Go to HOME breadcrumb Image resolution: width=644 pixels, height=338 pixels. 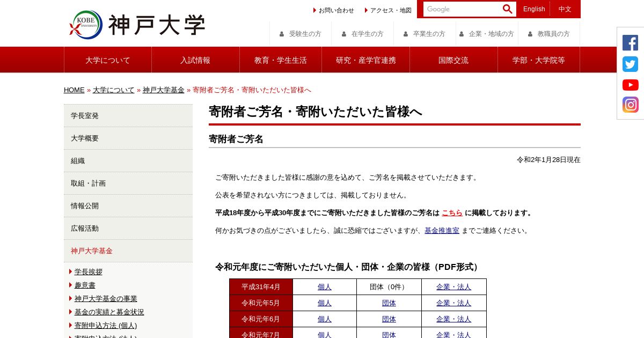[74, 90]
